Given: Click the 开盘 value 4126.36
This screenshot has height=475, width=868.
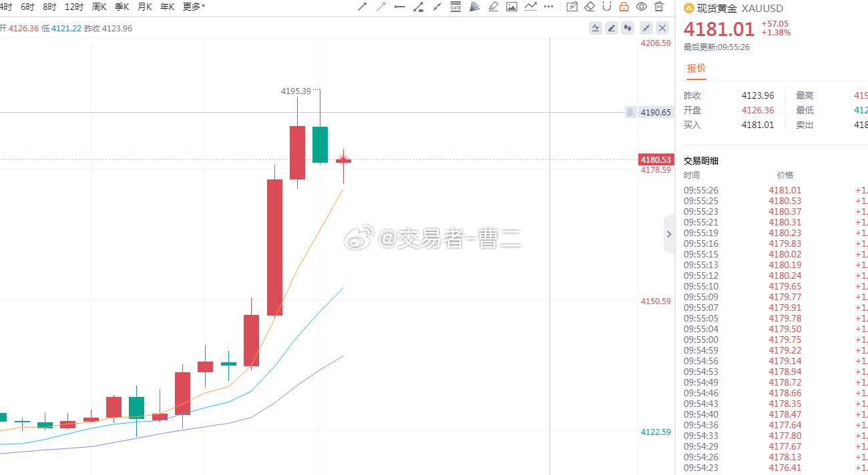Looking at the screenshot, I should tap(758, 110).
